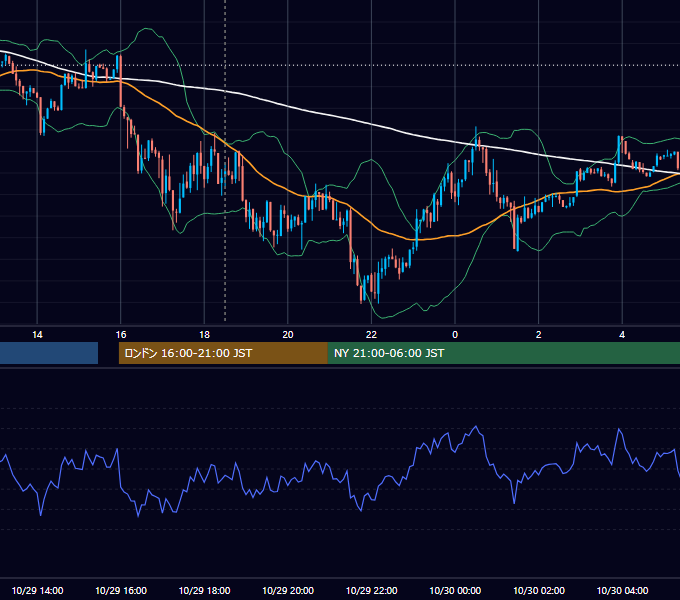Click the 10/29 22:00 time label
The height and width of the screenshot is (600, 680).
pos(371,590)
